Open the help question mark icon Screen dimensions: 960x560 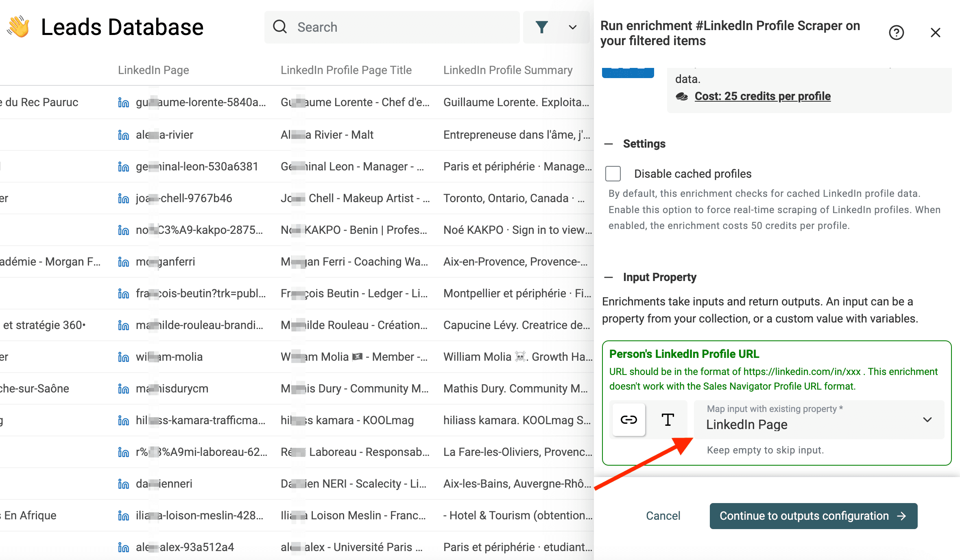[x=896, y=33]
